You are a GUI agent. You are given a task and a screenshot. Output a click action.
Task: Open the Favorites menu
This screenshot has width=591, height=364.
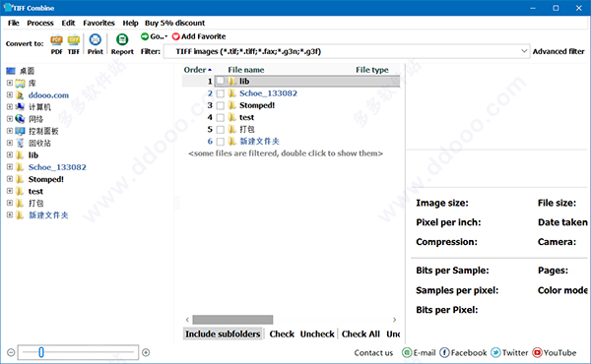point(98,23)
